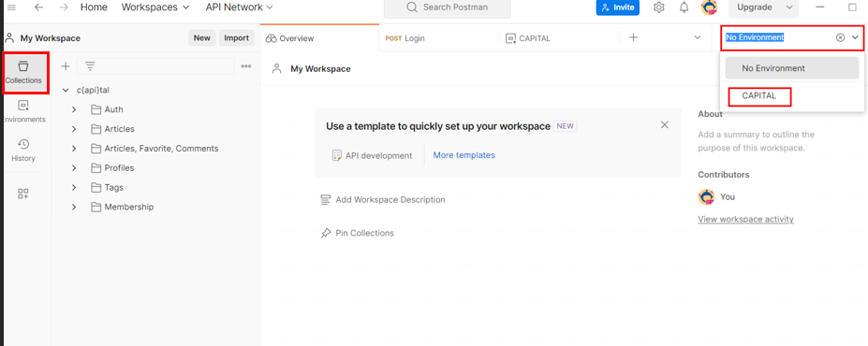
Task: Switch to the Overview tab
Action: click(x=319, y=38)
